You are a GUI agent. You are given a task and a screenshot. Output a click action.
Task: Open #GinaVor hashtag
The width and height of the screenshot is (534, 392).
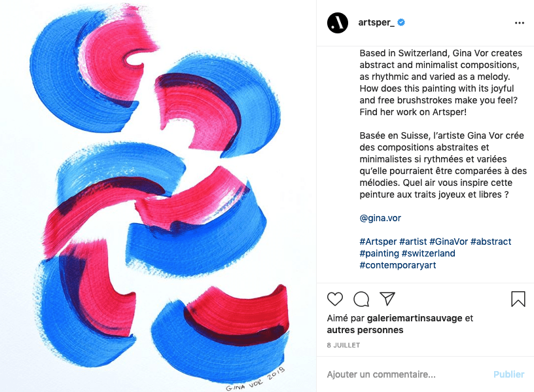pos(448,241)
